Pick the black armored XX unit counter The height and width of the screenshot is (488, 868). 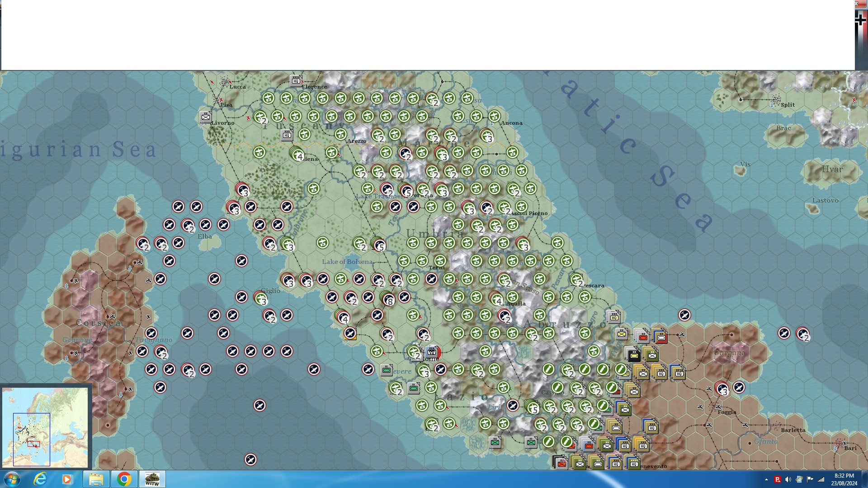pos(633,355)
